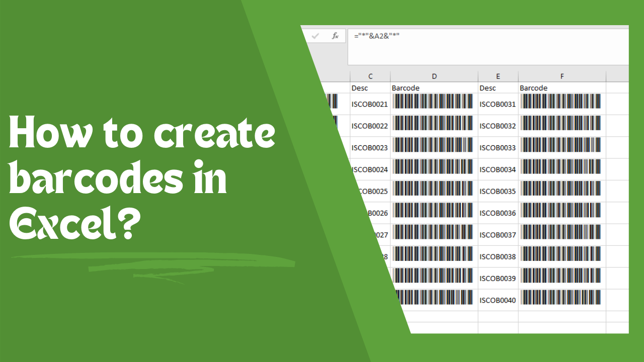Click the barcode next to ISCOB0034

coord(561,166)
